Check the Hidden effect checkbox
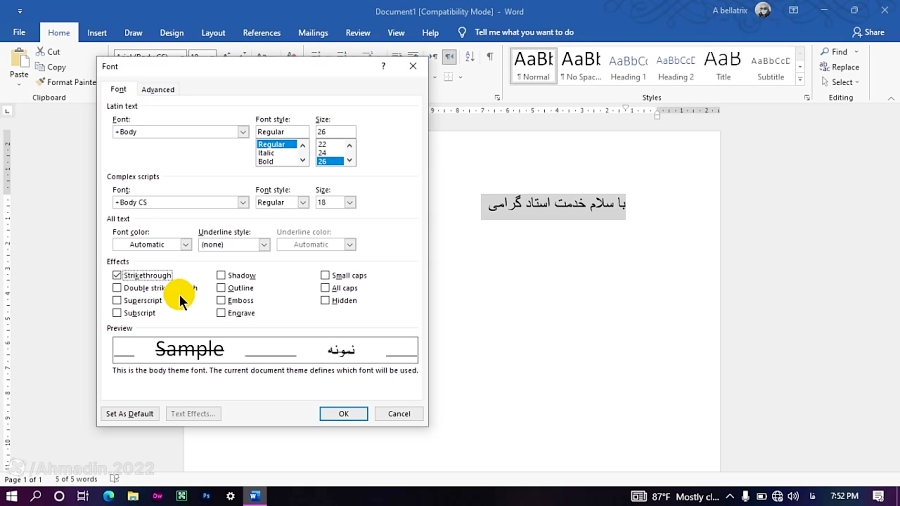The height and width of the screenshot is (506, 900). [325, 300]
